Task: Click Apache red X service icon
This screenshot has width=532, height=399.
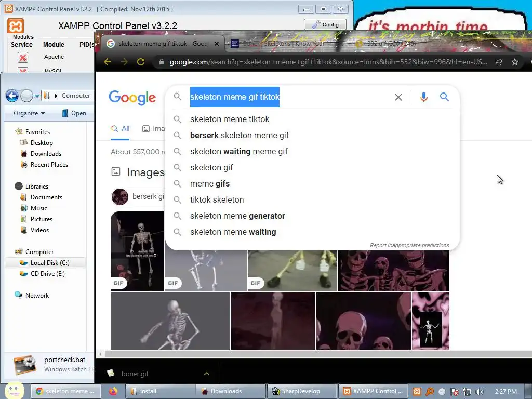Action: coord(23,57)
